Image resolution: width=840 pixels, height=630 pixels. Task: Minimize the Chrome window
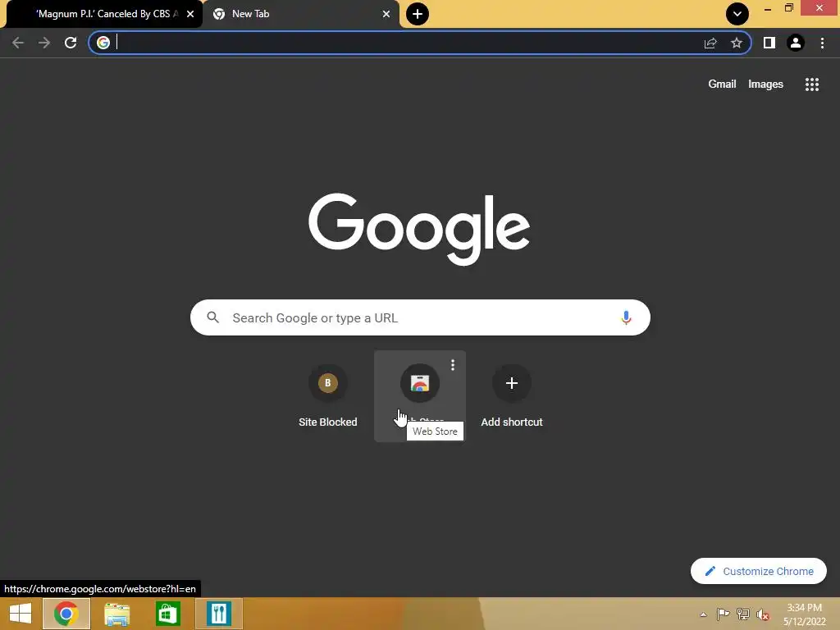click(x=768, y=8)
